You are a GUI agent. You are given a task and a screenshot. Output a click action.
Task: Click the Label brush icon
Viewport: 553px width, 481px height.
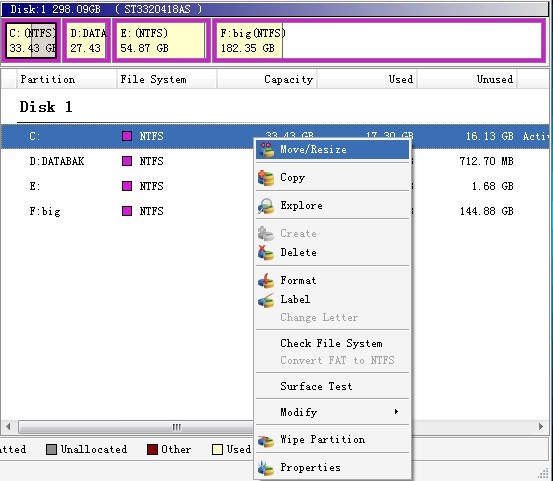[x=266, y=300]
